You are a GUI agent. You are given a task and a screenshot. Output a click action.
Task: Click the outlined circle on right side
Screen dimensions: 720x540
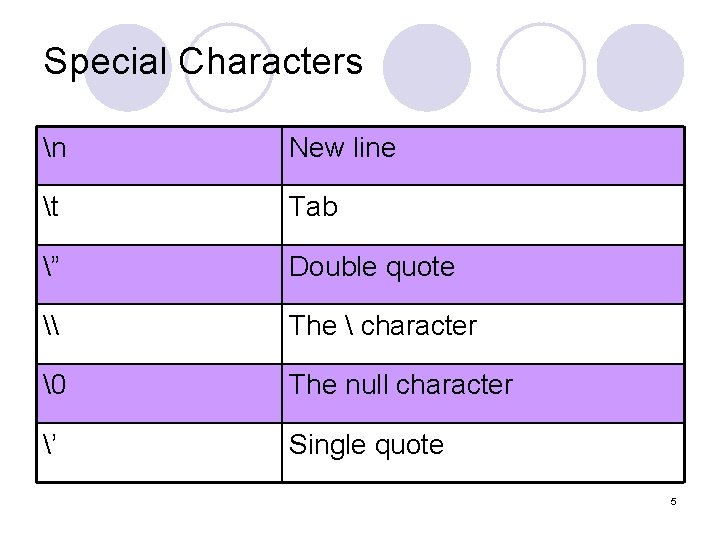tap(541, 68)
